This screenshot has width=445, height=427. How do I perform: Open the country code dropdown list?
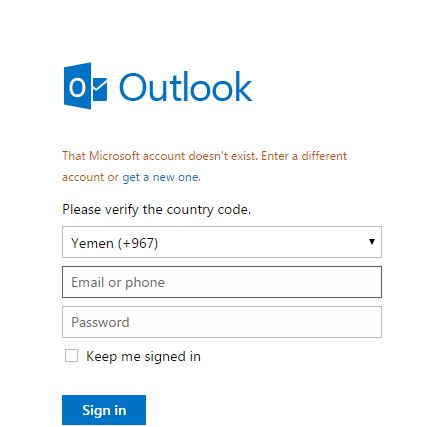pyautogui.click(x=222, y=242)
